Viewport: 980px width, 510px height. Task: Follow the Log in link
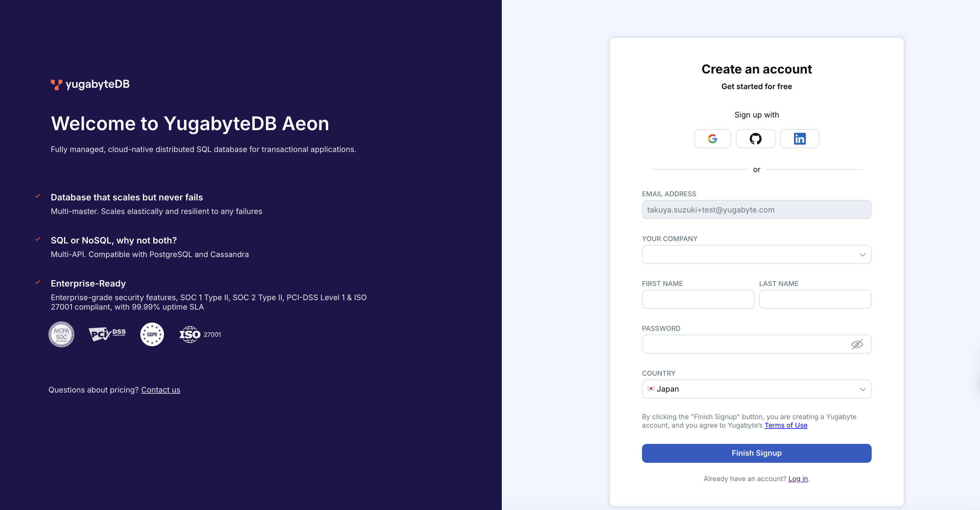(798, 478)
